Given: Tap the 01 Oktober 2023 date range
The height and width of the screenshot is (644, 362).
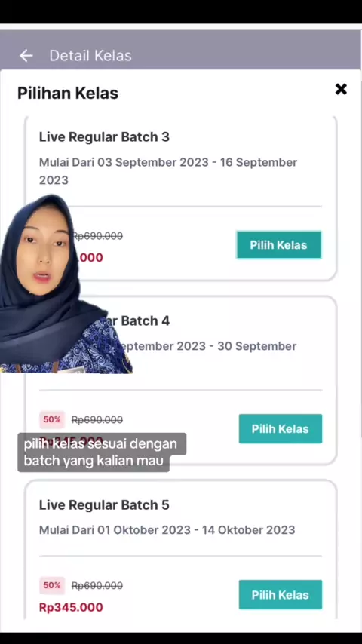Looking at the screenshot, I should tap(196, 530).
